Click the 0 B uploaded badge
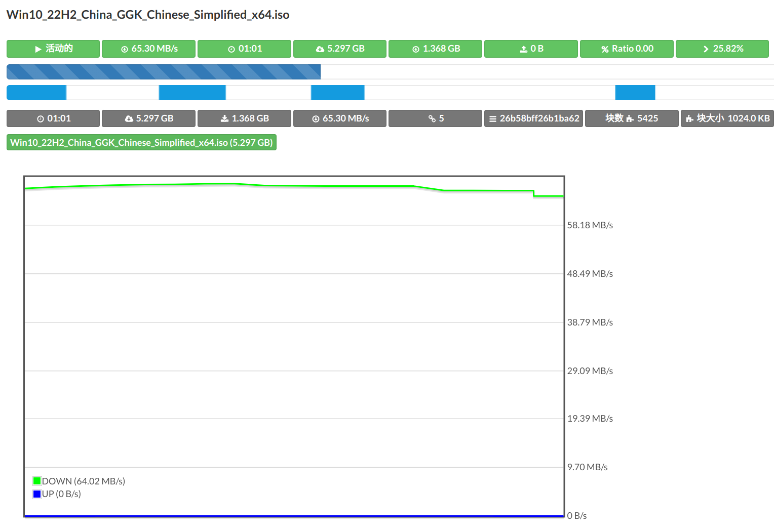The height and width of the screenshot is (532, 774). tap(531, 49)
